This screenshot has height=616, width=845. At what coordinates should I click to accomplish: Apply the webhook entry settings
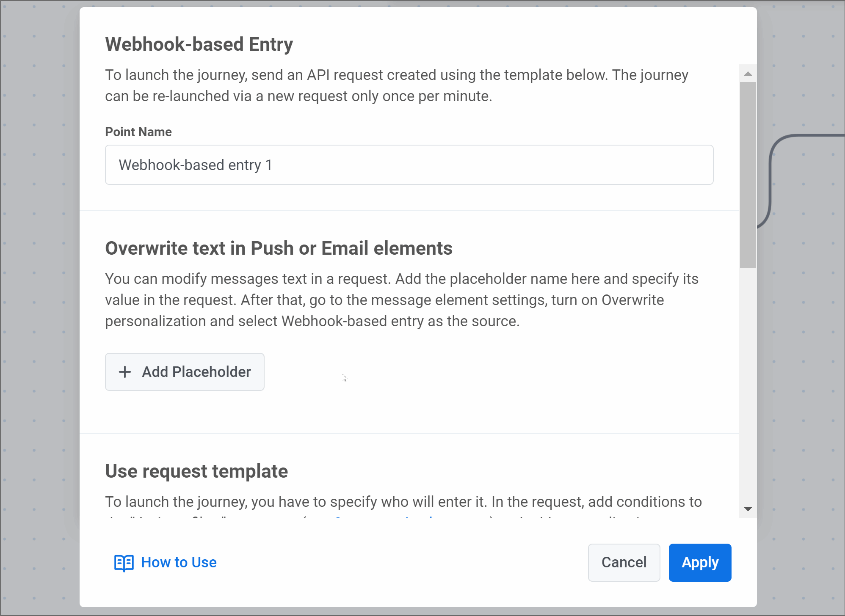[700, 563]
